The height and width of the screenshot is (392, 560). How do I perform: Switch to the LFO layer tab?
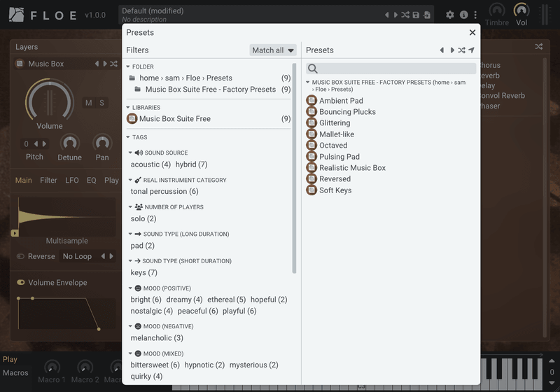[x=72, y=181]
